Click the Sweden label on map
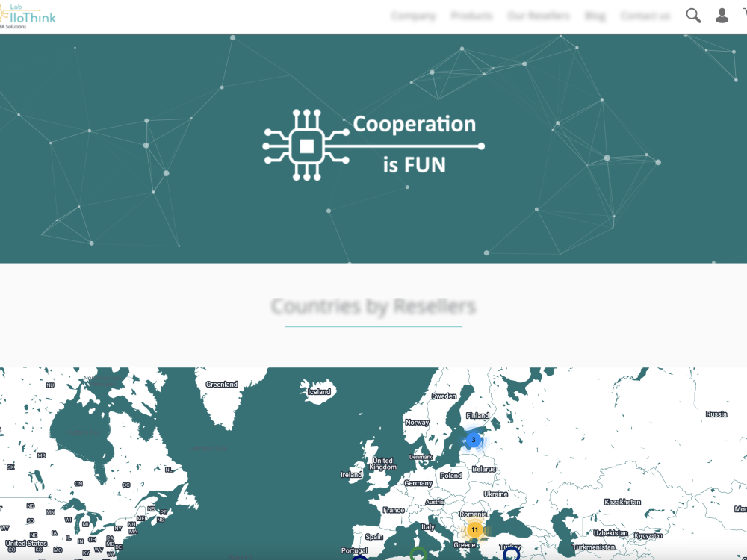 (444, 396)
